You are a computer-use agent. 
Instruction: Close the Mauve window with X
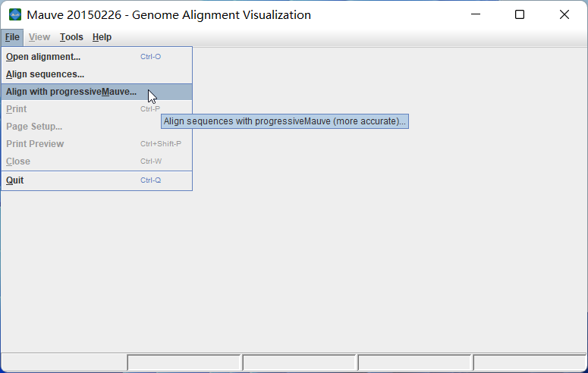coord(564,15)
